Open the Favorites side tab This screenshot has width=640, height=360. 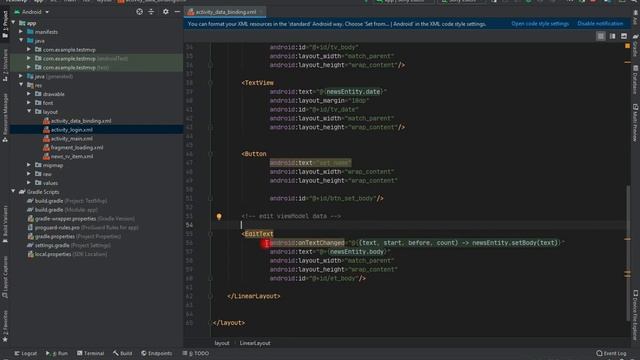click(x=5, y=326)
